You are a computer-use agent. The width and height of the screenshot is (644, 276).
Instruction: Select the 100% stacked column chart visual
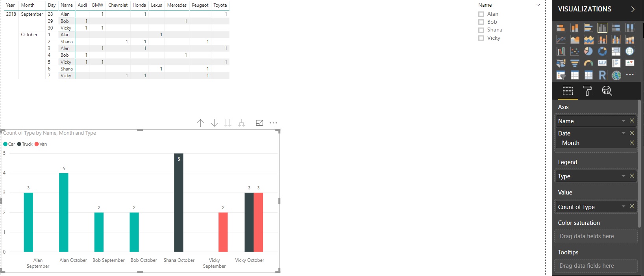pos(630,28)
